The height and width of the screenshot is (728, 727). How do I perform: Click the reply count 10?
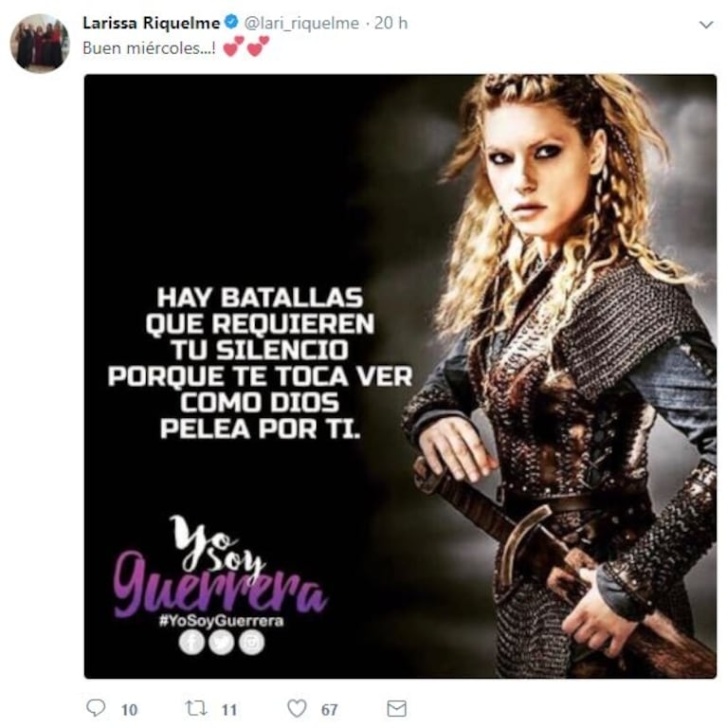click(129, 710)
